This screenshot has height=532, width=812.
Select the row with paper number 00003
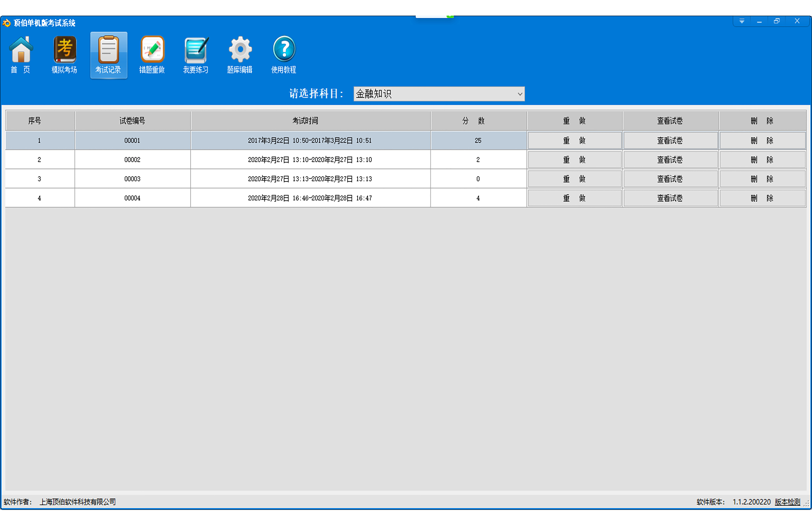click(132, 179)
